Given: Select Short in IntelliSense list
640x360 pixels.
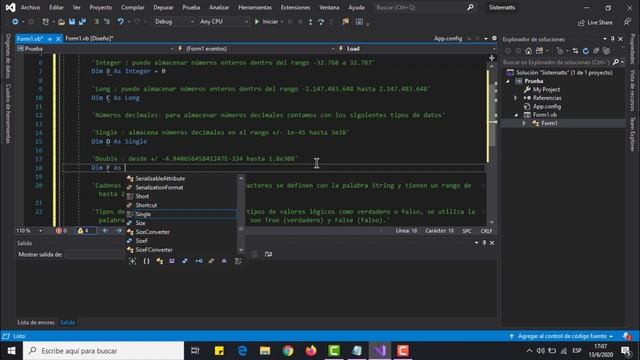Looking at the screenshot, I should point(181,196).
